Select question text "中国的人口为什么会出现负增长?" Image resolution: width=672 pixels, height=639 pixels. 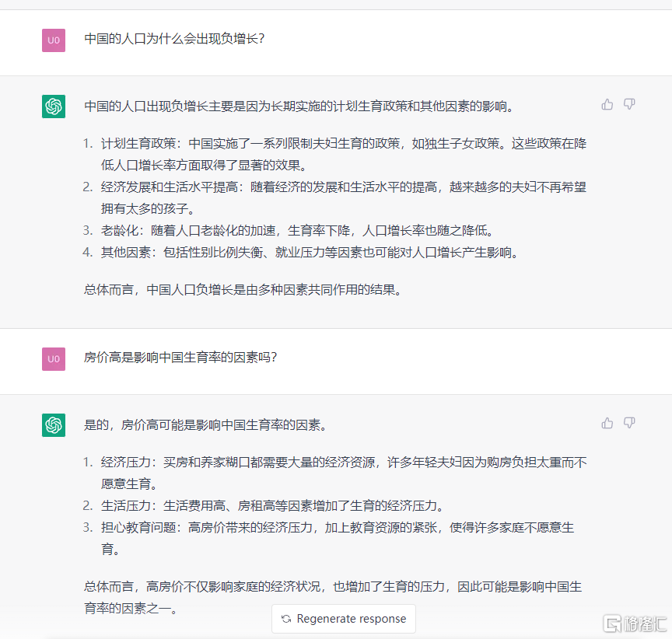click(174, 39)
